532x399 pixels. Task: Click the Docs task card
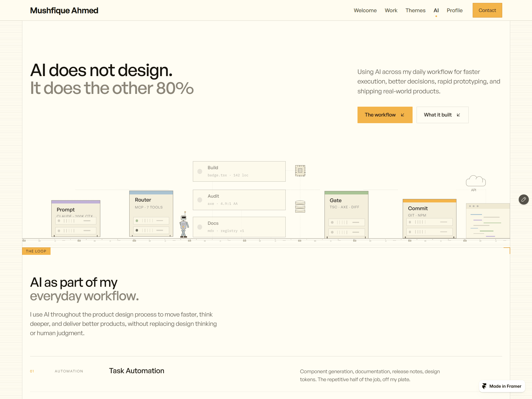point(239,227)
